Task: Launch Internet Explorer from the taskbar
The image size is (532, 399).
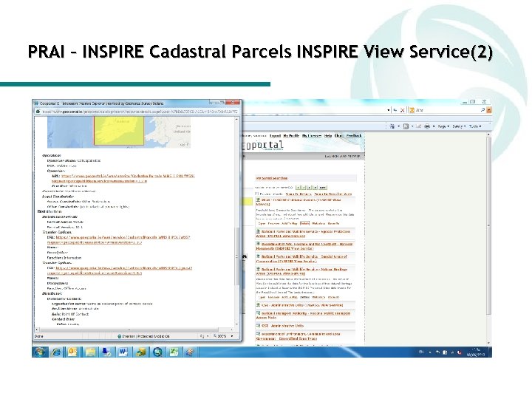Action: pyautogui.click(x=56, y=352)
